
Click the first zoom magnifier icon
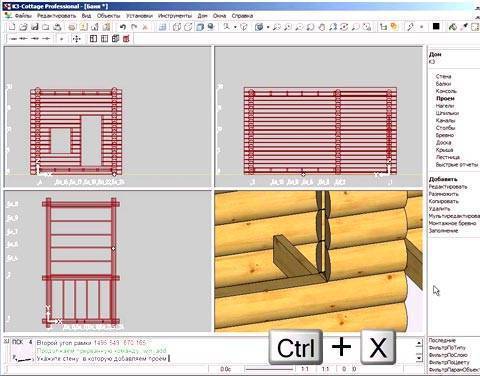point(276,27)
